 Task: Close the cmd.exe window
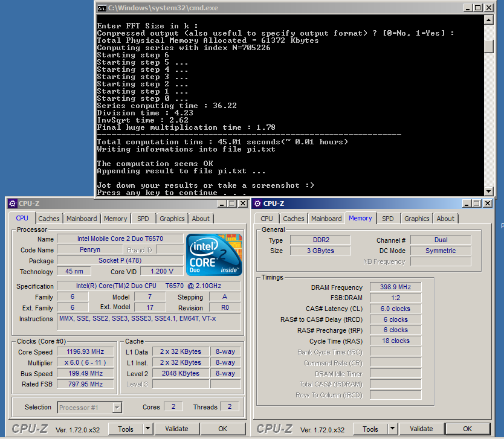click(489, 8)
